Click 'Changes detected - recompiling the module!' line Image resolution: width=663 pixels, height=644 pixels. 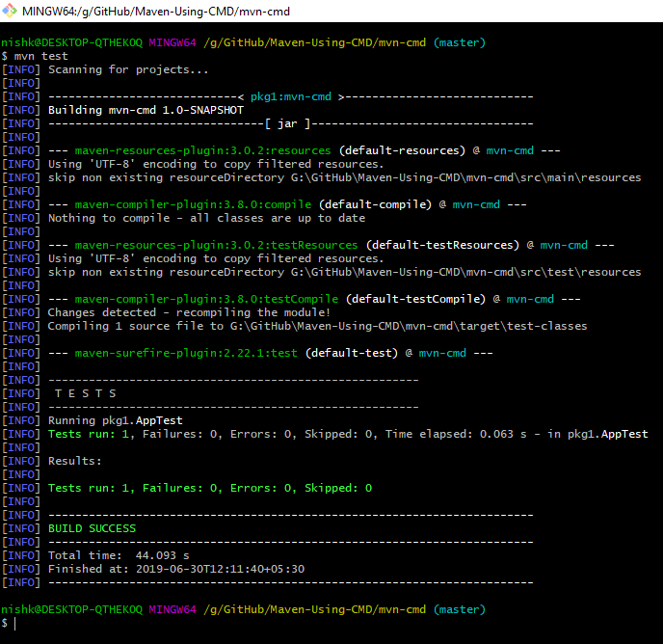pos(189,313)
